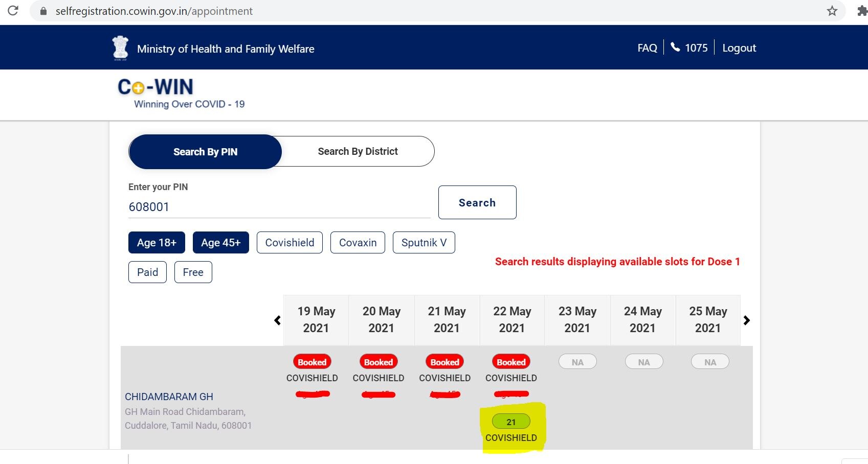Image resolution: width=868 pixels, height=464 pixels.
Task: Open the browser extensions puzzle icon
Action: click(862, 11)
